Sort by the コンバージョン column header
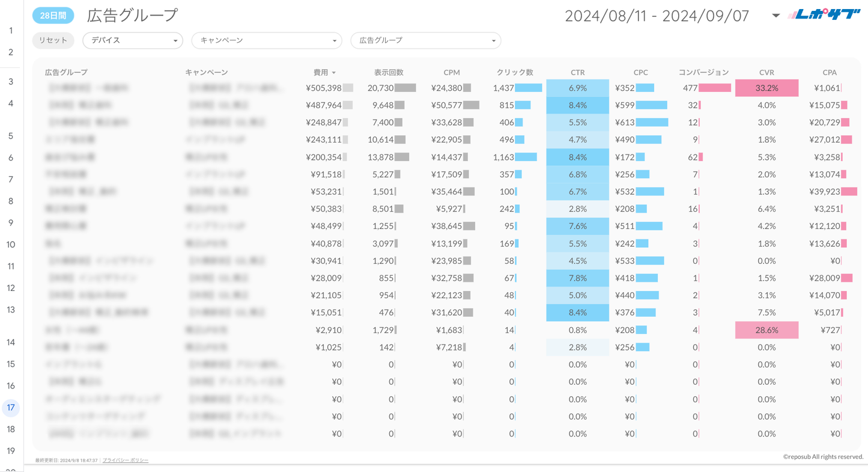 click(703, 72)
